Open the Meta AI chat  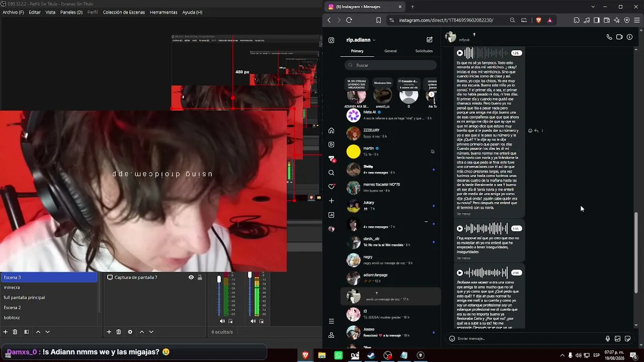(390, 115)
